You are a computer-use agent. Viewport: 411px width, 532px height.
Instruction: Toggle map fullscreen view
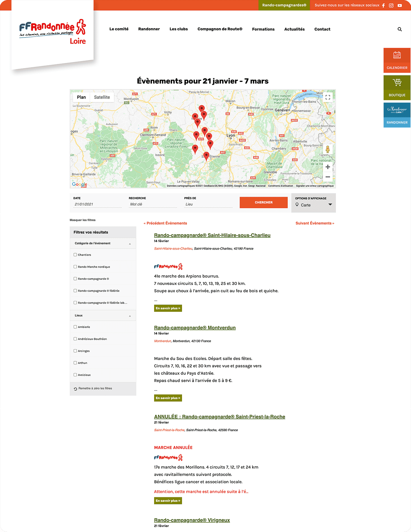pyautogui.click(x=328, y=97)
